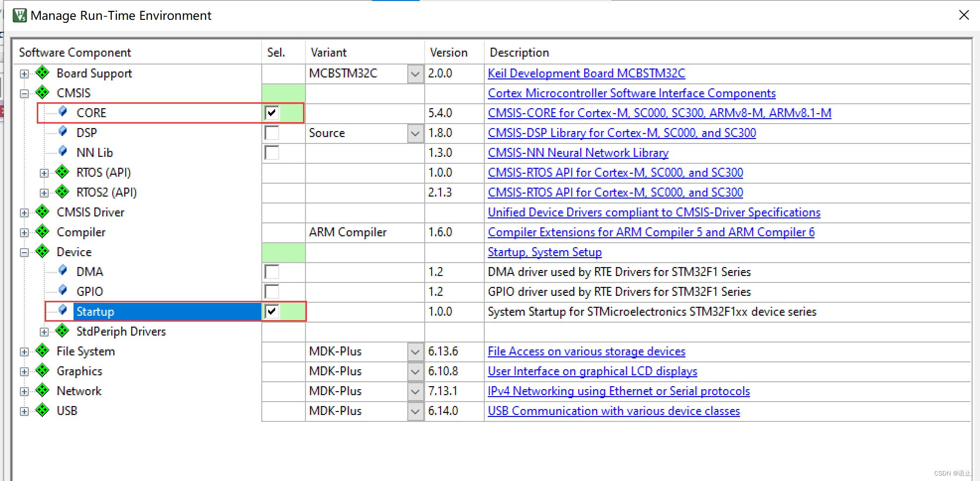The width and height of the screenshot is (980, 481).
Task: Open the IPv4 Networking using Ethernet link
Action: 618,391
